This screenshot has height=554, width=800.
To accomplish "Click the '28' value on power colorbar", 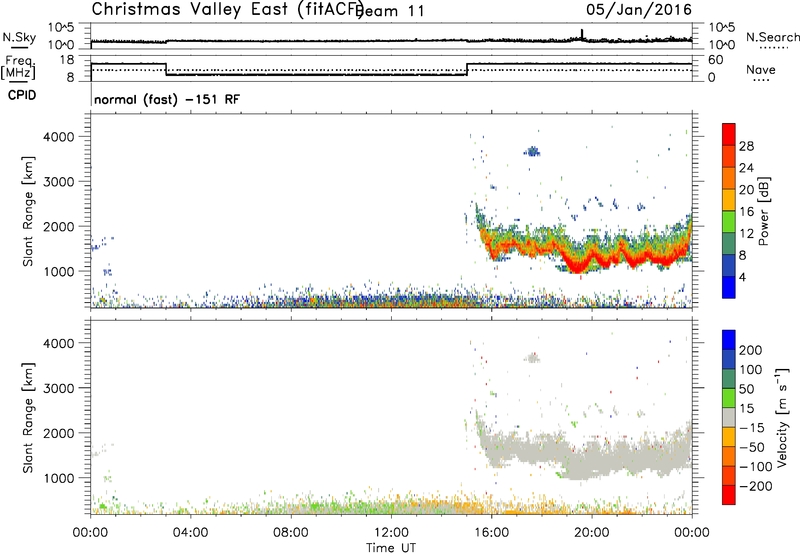I will tap(746, 146).
